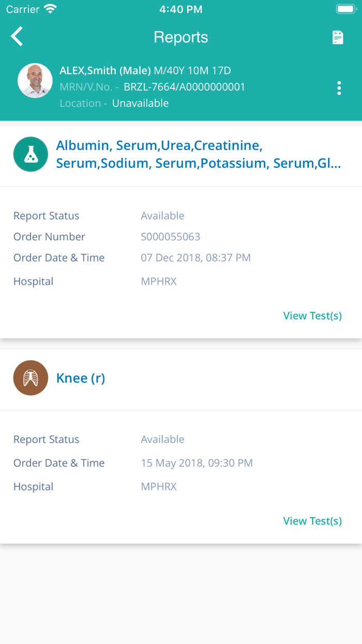This screenshot has width=362, height=644.
Task: Open the Knee (r) report title
Action: pos(81,378)
